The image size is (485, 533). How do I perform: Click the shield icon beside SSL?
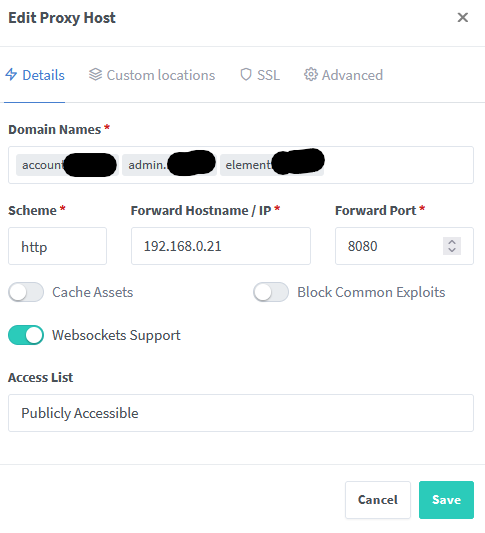246,74
